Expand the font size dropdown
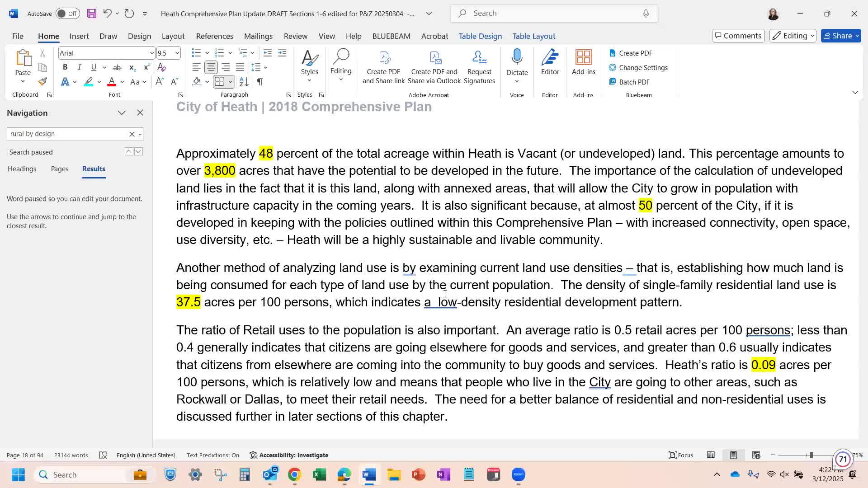868x488 pixels. (177, 53)
